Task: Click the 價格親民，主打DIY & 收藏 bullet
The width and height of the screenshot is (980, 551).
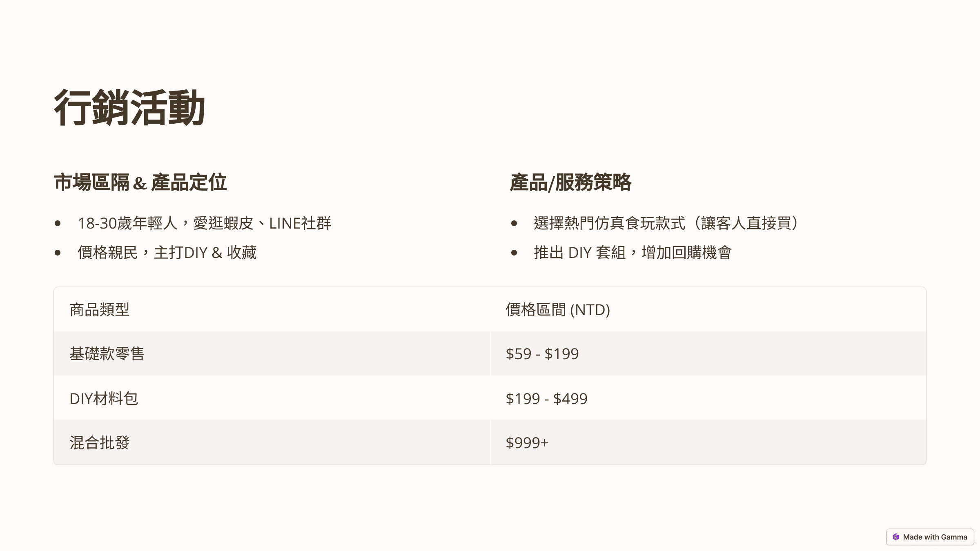Action: pos(167,253)
